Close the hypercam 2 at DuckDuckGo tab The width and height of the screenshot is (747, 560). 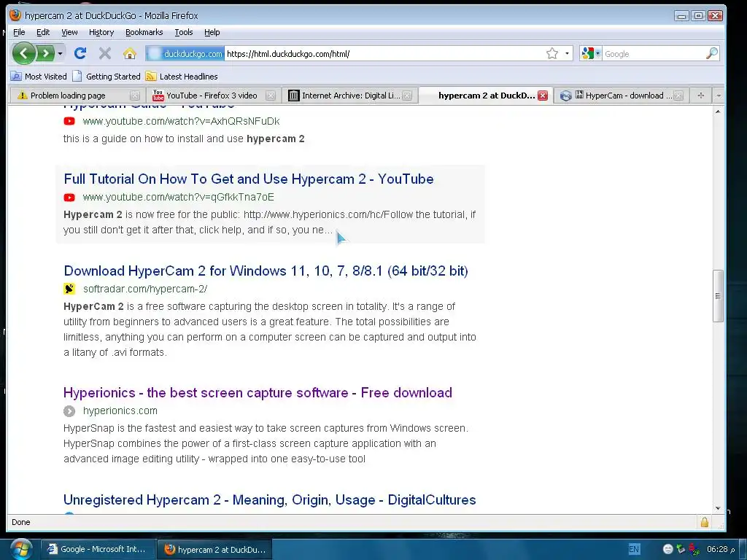[543, 96]
